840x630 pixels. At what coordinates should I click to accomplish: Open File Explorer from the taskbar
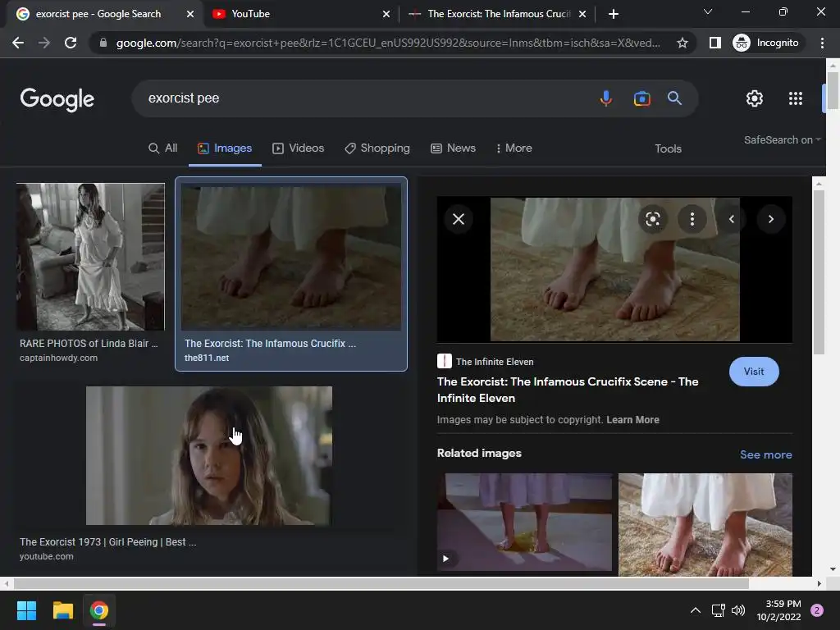pos(62,610)
